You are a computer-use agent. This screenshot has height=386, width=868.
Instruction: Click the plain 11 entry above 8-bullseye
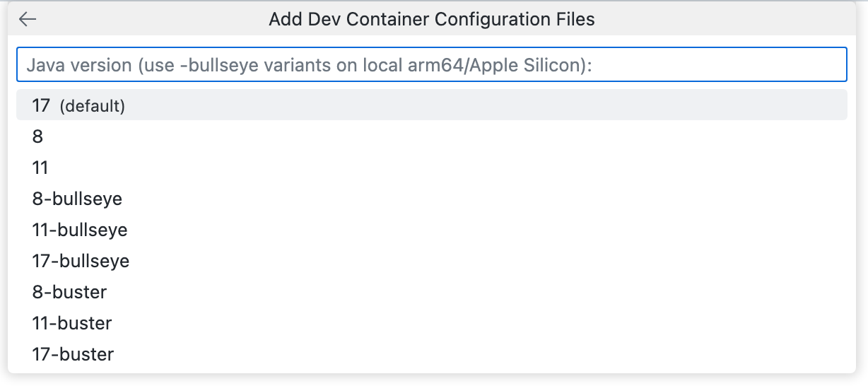point(40,168)
